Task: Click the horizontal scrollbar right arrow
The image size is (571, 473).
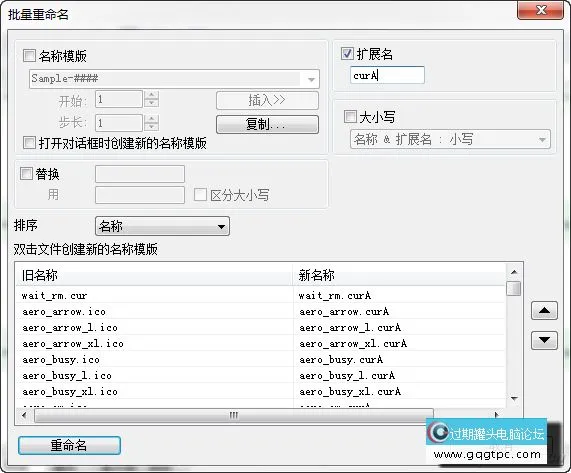Action: [497, 415]
